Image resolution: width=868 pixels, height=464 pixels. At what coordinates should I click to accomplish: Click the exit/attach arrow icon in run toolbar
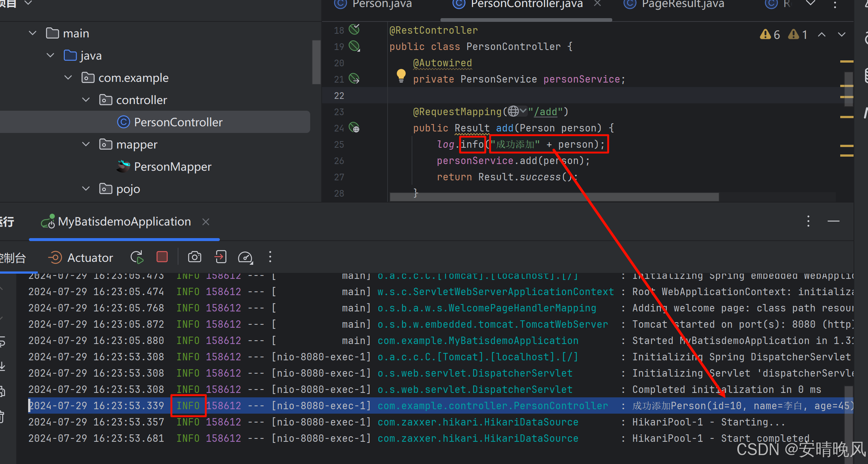(221, 257)
